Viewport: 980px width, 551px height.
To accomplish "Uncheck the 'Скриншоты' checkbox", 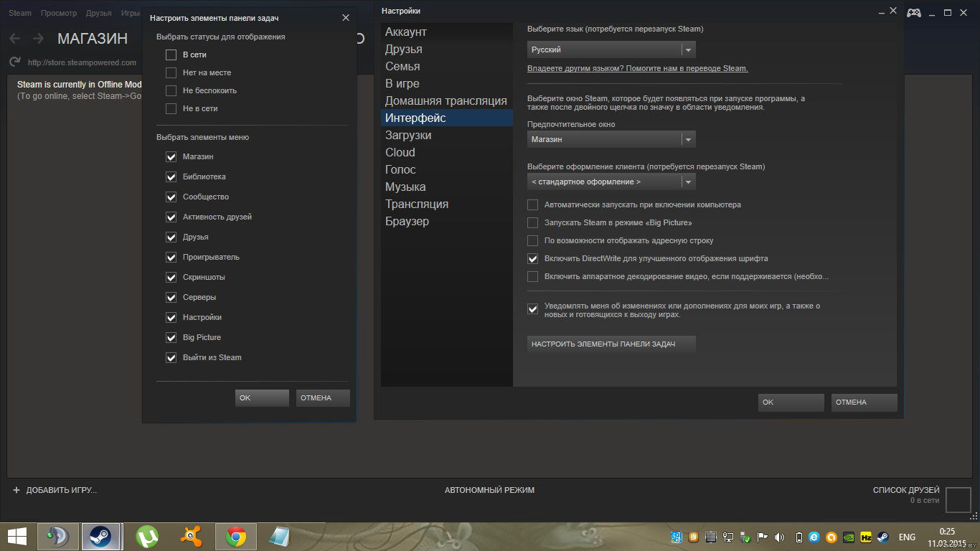I will tap(171, 277).
